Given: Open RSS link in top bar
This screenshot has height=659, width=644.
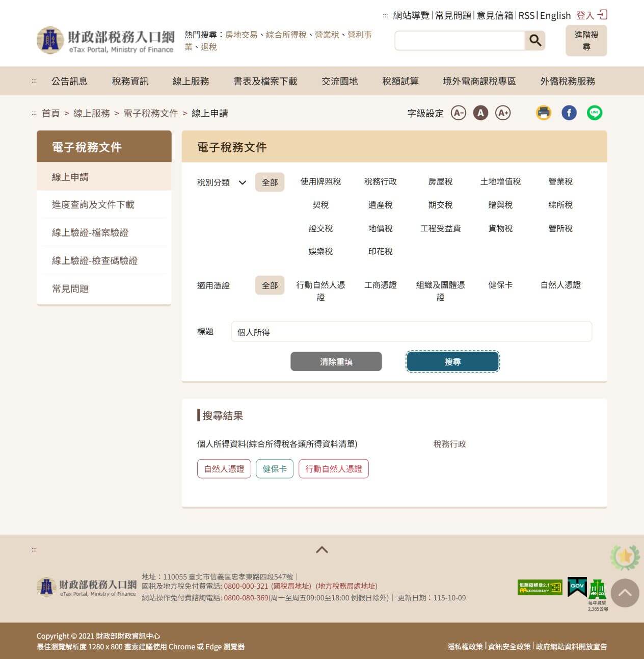Looking at the screenshot, I should click(x=526, y=15).
